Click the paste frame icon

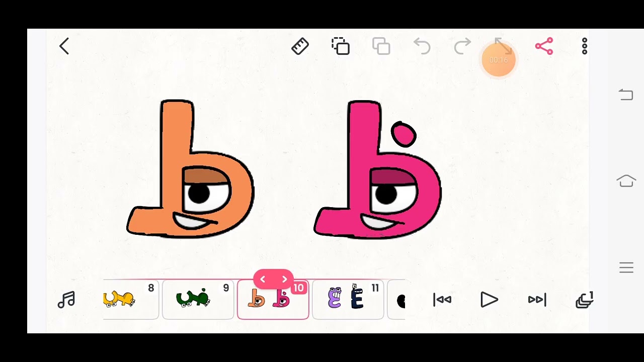pos(381,46)
